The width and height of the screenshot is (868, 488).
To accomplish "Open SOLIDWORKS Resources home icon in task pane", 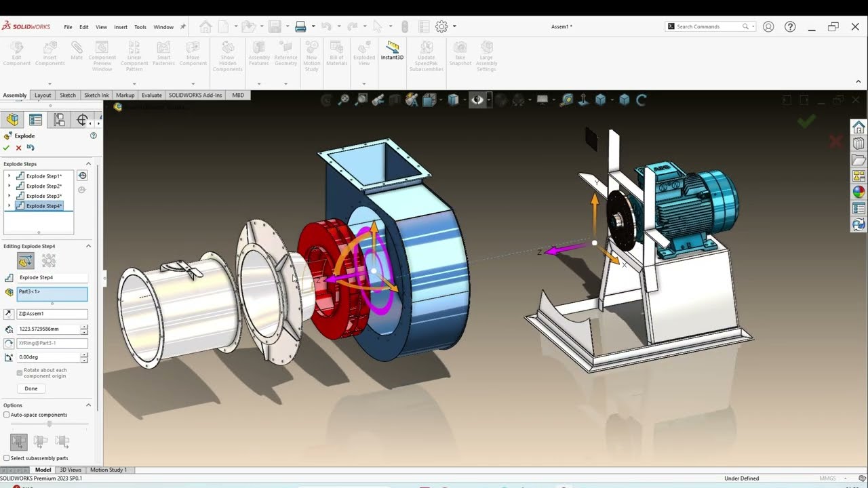I will (x=859, y=127).
